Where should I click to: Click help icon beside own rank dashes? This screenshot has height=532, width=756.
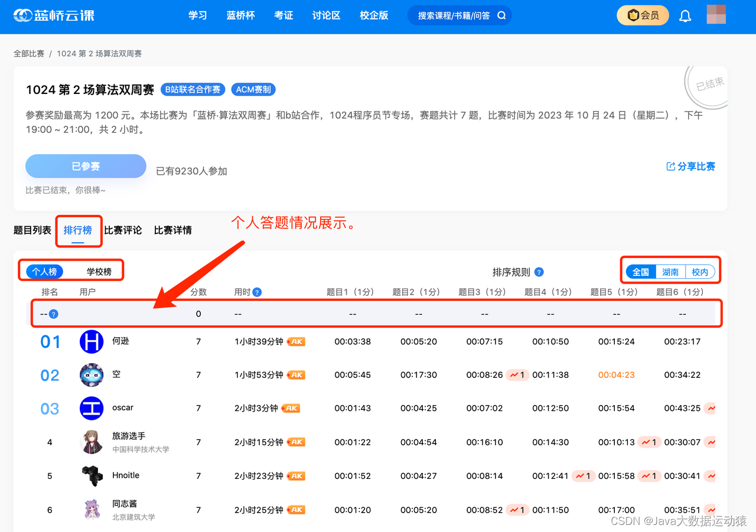53,314
